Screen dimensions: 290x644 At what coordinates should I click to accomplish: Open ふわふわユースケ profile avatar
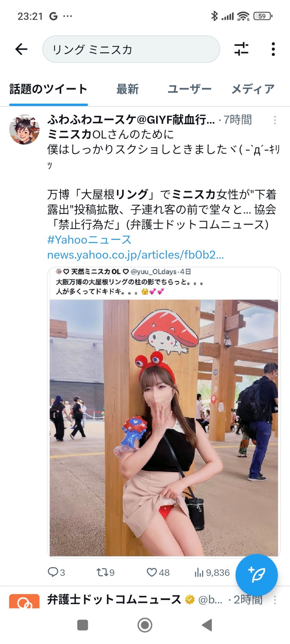point(24,129)
